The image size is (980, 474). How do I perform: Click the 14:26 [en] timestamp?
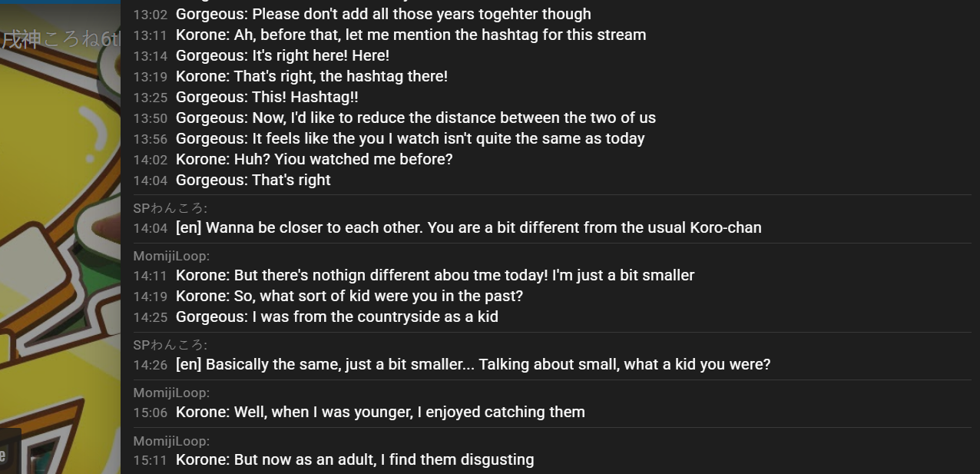tap(150, 365)
